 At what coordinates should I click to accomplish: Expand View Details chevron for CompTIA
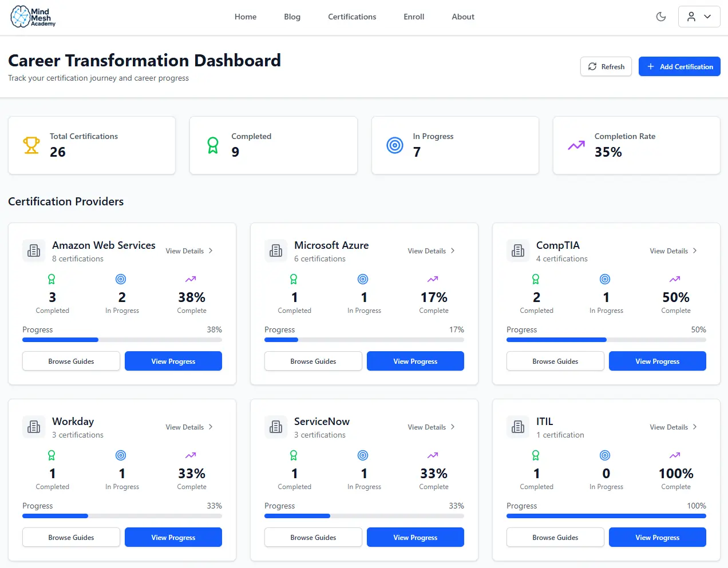(x=695, y=251)
